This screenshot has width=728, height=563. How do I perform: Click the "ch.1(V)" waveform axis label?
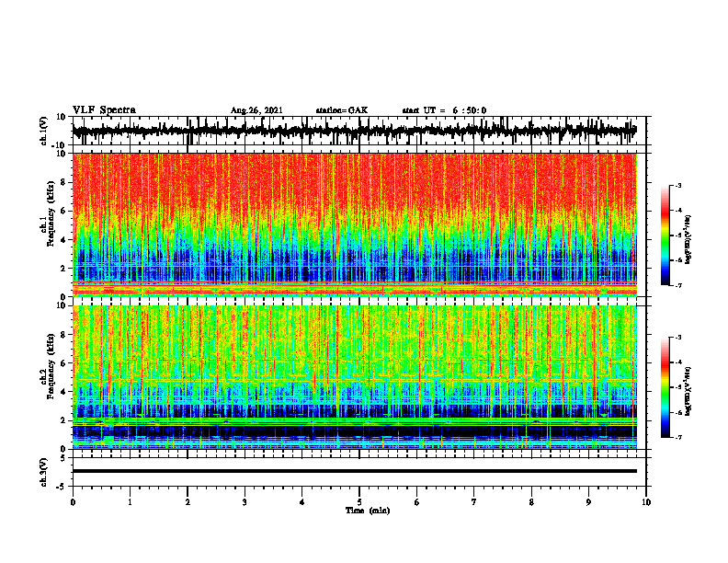pyautogui.click(x=44, y=131)
